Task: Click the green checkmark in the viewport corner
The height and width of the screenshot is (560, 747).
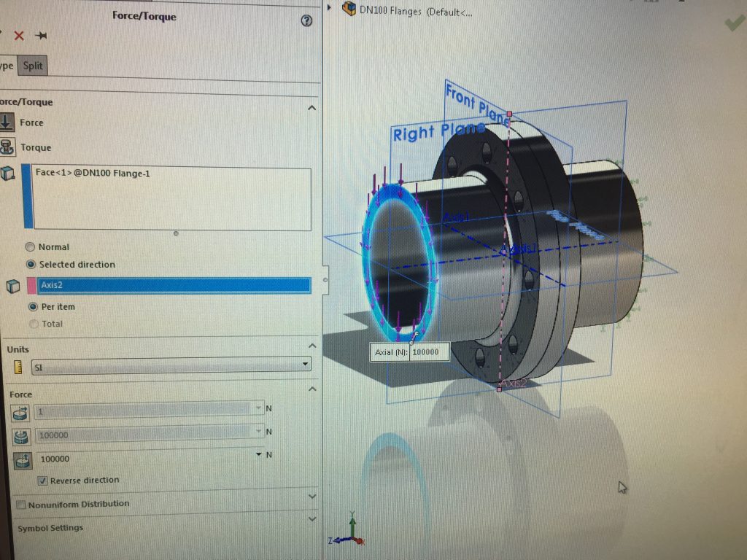Action: pyautogui.click(x=733, y=23)
